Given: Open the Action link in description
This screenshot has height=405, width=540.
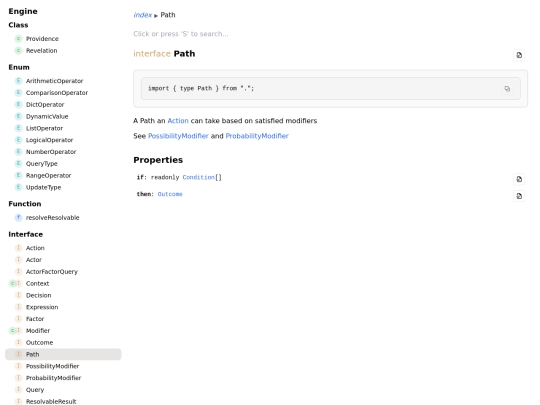Looking at the screenshot, I should point(178,121).
